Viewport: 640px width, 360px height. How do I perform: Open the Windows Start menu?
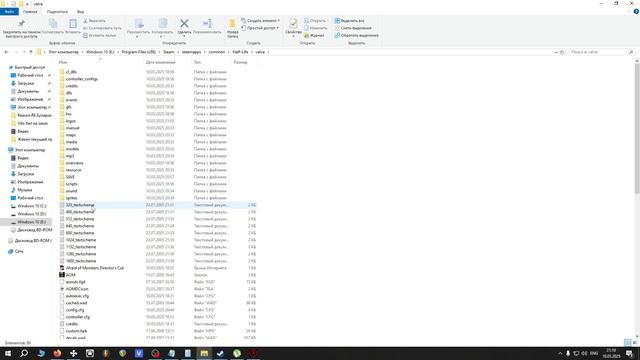click(8, 353)
